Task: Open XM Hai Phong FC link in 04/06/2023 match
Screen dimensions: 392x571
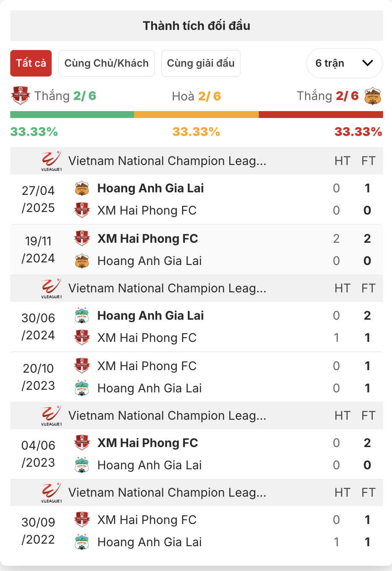Action: 147,443
